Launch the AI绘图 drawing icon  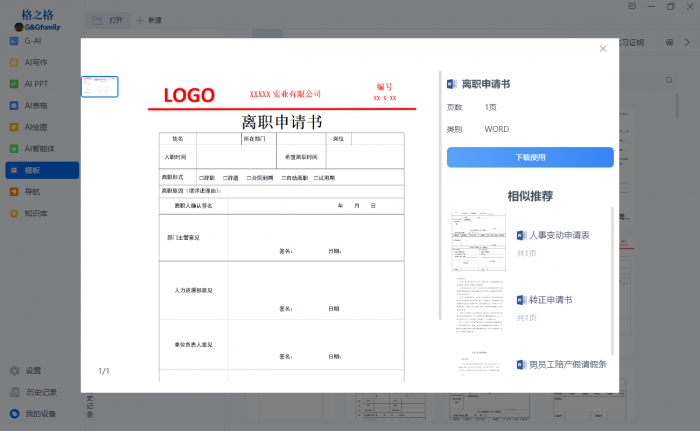15,127
